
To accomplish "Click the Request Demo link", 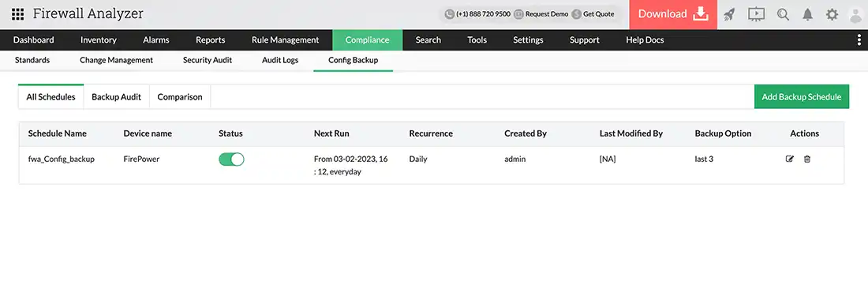I will pos(541,14).
